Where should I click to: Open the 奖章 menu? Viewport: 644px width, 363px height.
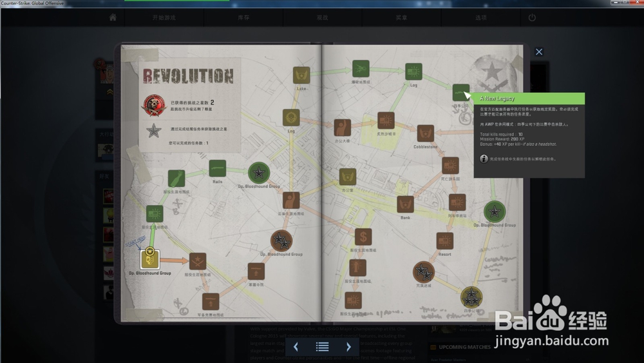[401, 17]
